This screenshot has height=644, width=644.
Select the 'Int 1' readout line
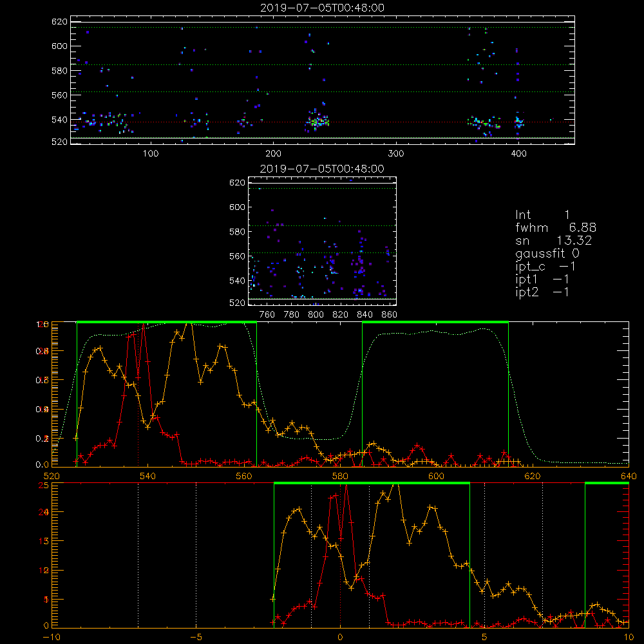(542, 215)
